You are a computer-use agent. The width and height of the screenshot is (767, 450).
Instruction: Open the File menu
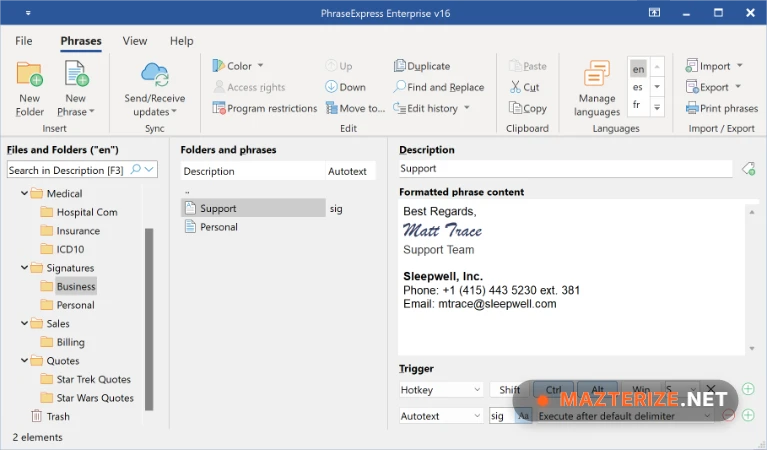(x=23, y=41)
